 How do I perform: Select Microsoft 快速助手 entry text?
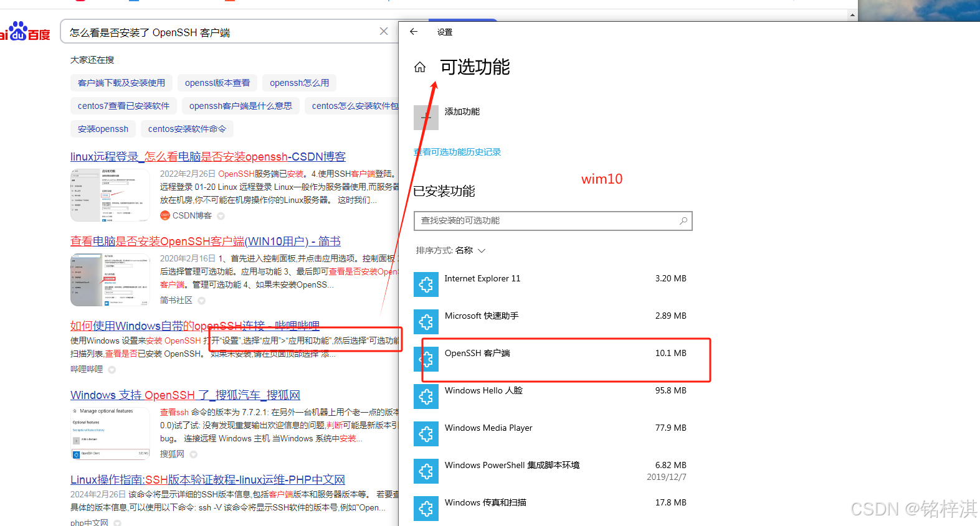tap(482, 316)
